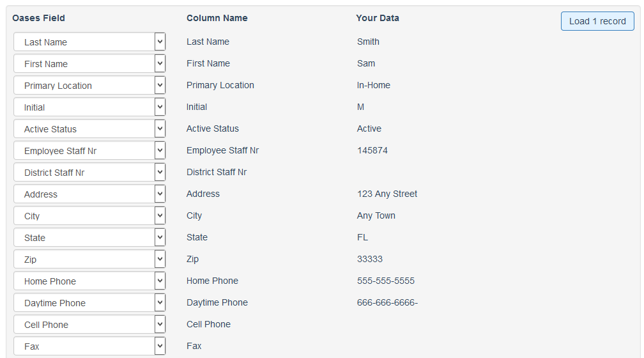Expand the District Staff Nr dropdown
644x358 pixels.
[x=89, y=173]
